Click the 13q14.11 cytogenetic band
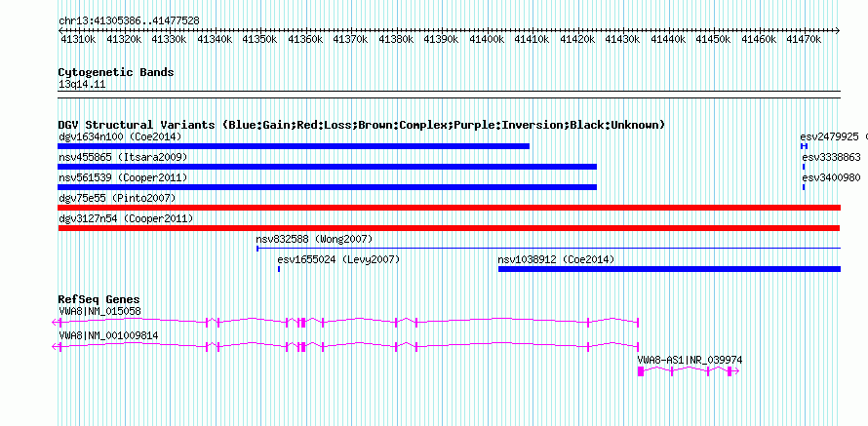 click(x=449, y=94)
